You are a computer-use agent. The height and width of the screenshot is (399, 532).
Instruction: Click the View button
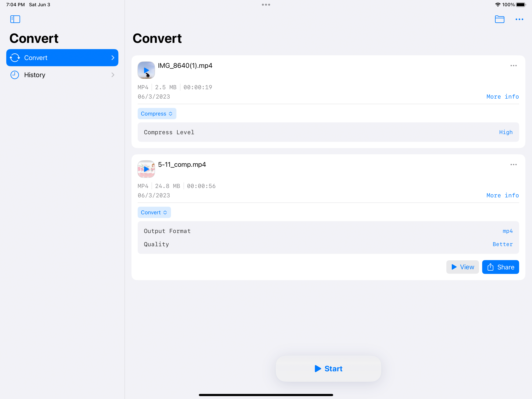pyautogui.click(x=462, y=267)
